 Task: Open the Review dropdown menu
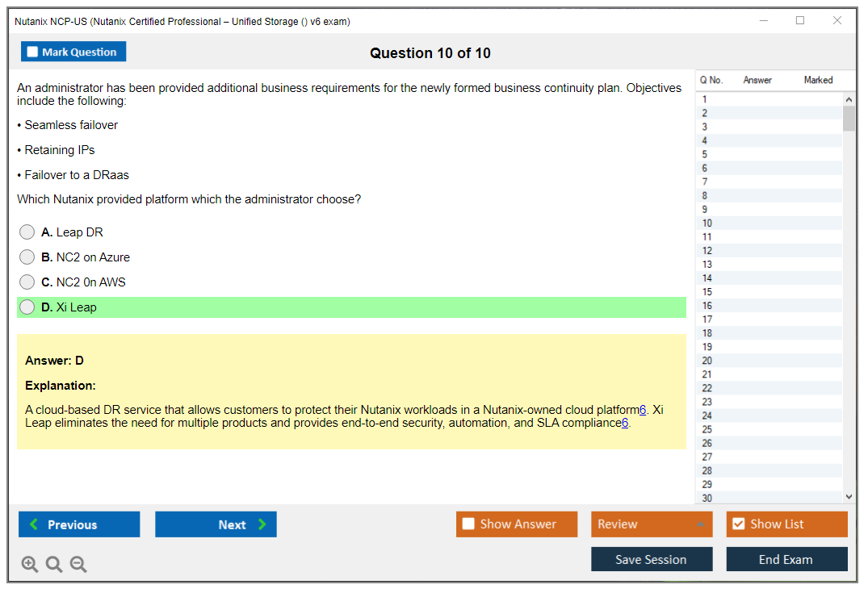[652, 524]
